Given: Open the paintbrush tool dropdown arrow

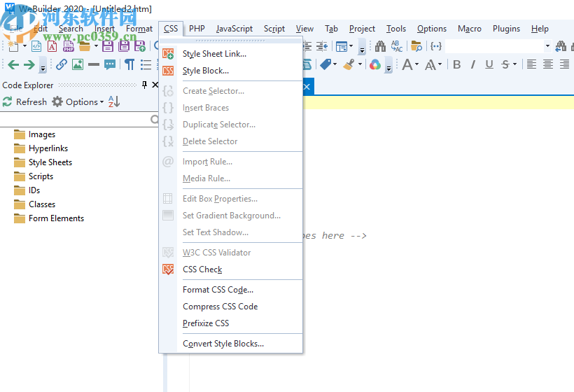Looking at the screenshot, I should (360, 64).
